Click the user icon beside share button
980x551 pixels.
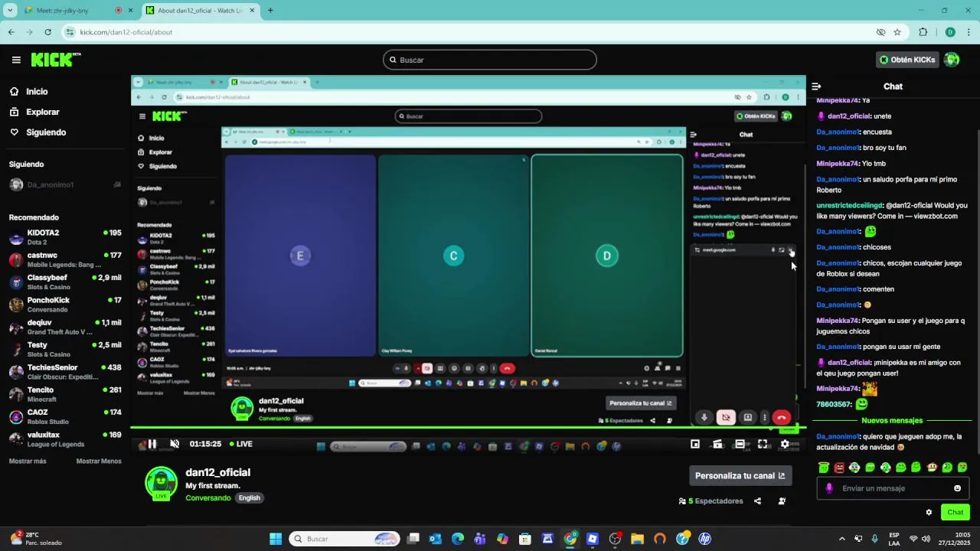[782, 501]
